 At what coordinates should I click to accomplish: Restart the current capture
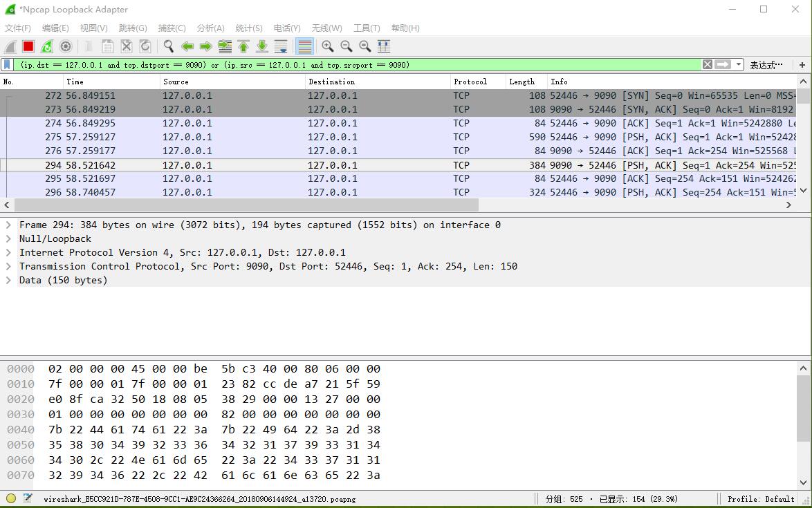click(x=47, y=46)
